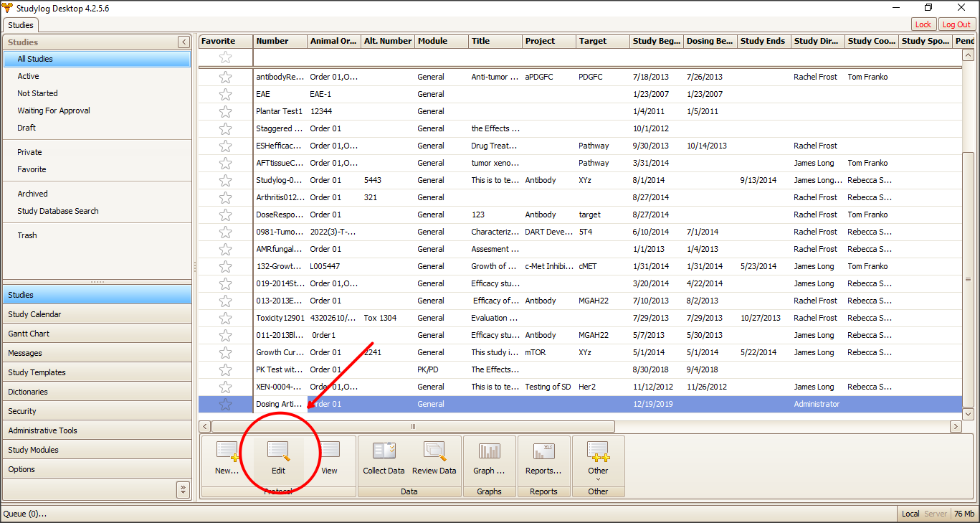The height and width of the screenshot is (523, 980).
Task: Click the Lock button
Action: (x=923, y=24)
